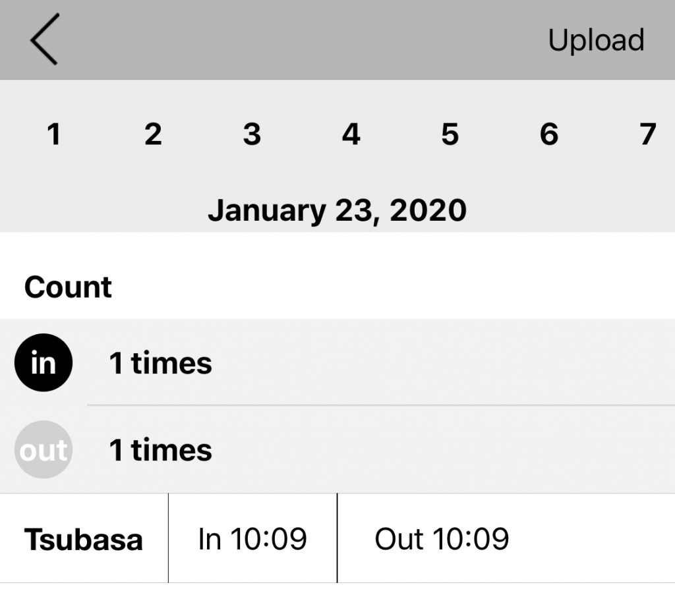Select day 3 in date strip
The width and height of the screenshot is (675, 616).
[252, 134]
